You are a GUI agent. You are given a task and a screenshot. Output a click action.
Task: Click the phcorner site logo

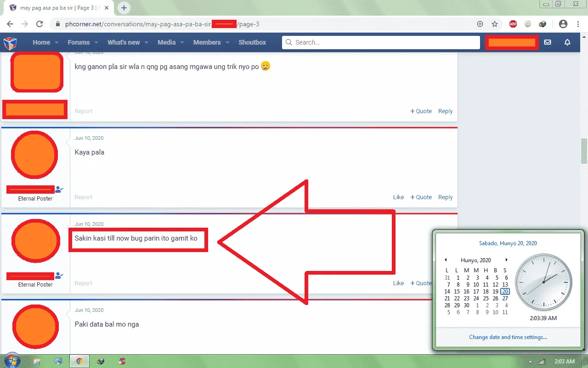tap(10, 43)
